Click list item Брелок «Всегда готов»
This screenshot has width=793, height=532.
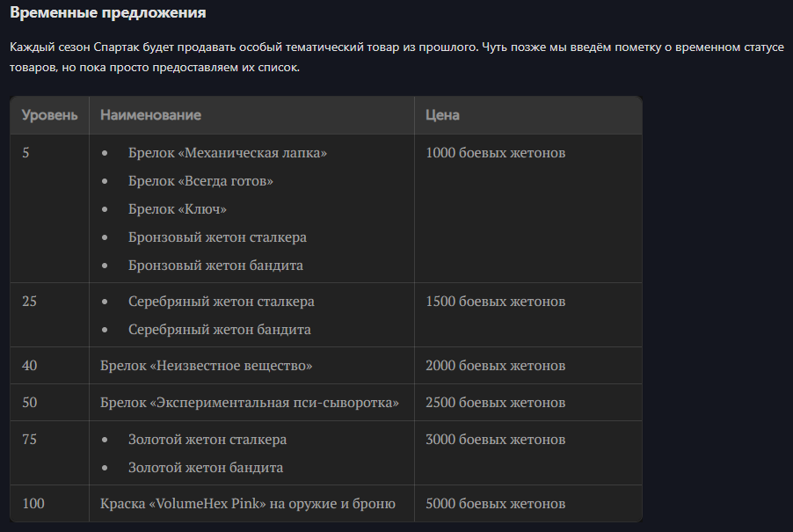(x=200, y=181)
